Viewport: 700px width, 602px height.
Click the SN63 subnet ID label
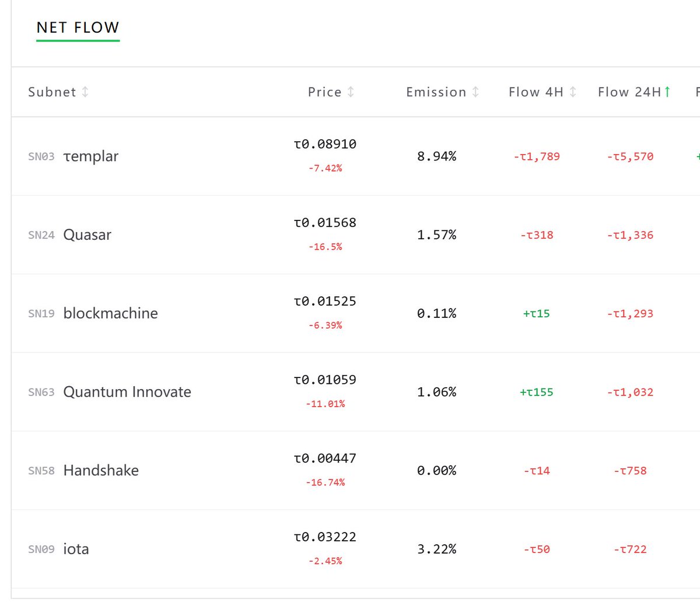41,393
